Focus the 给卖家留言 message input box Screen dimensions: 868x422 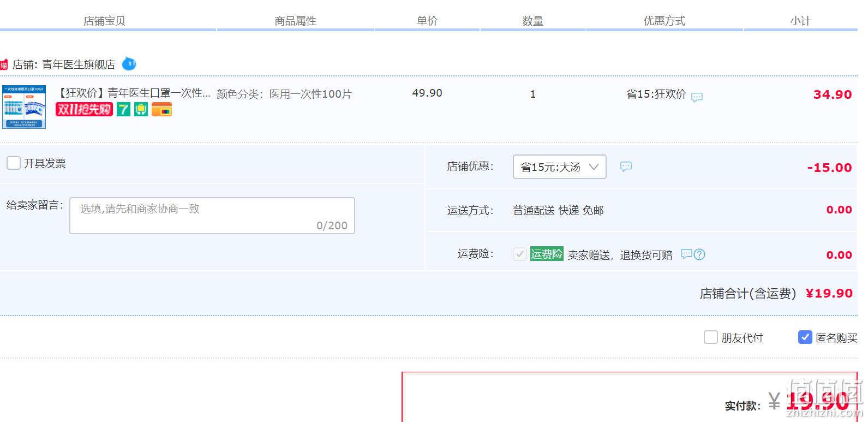click(212, 216)
